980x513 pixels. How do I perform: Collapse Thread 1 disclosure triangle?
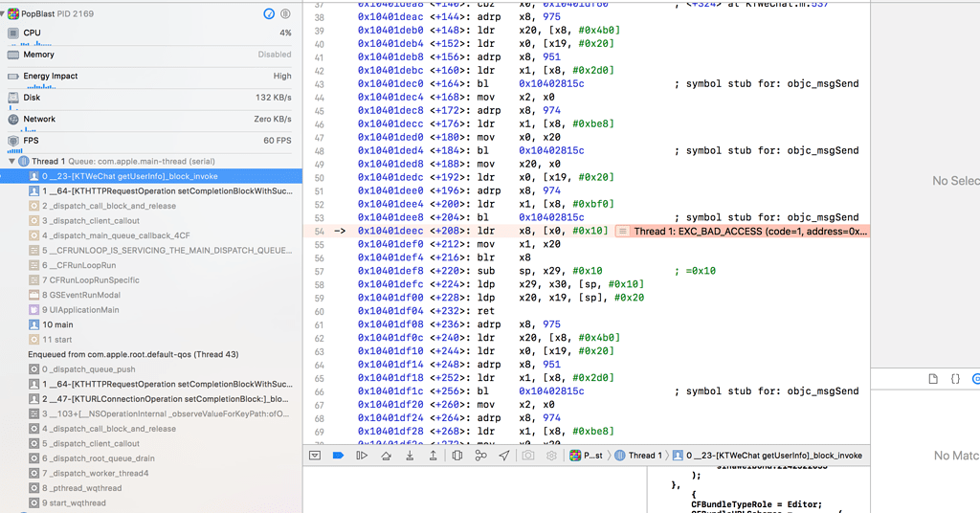coord(11,161)
